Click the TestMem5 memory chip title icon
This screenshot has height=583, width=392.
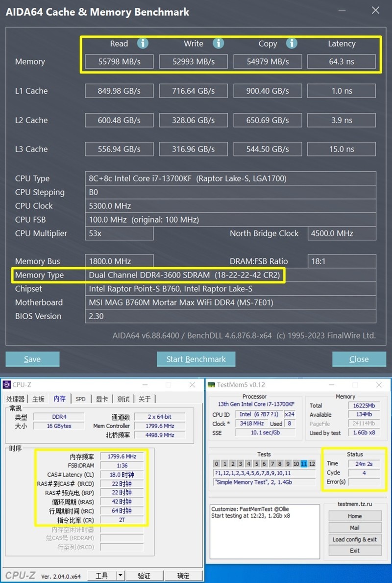210,385
